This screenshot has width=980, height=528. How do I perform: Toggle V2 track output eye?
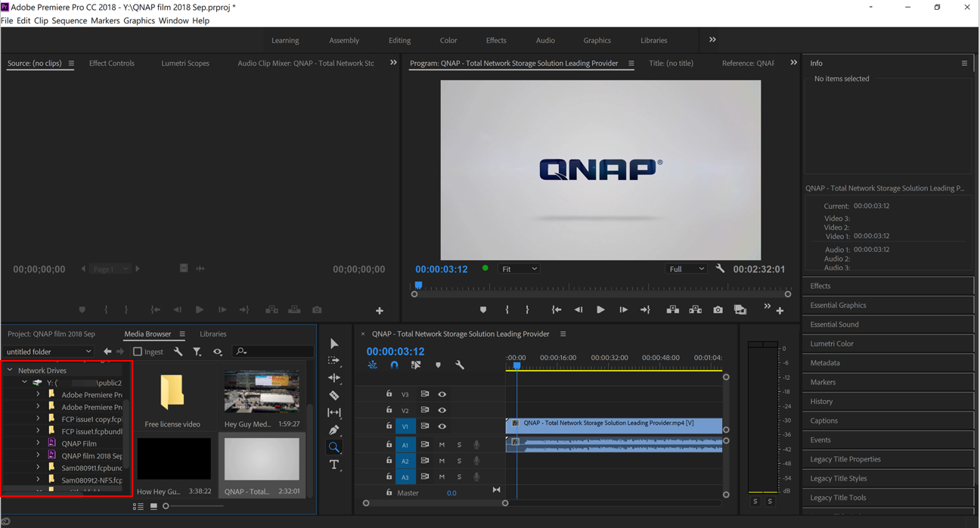click(442, 410)
